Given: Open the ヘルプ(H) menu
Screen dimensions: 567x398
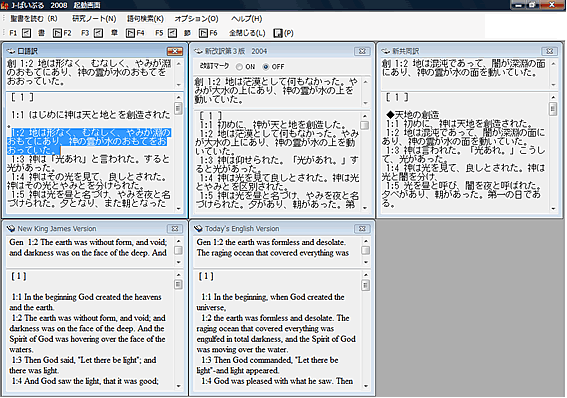Looking at the screenshot, I should pos(246,18).
